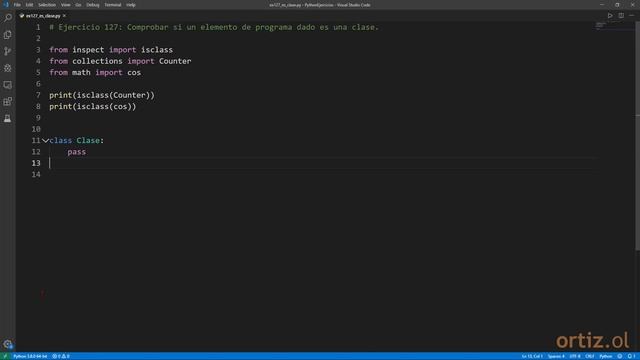
Task: Open the Explorer files view
Action: 8,35
